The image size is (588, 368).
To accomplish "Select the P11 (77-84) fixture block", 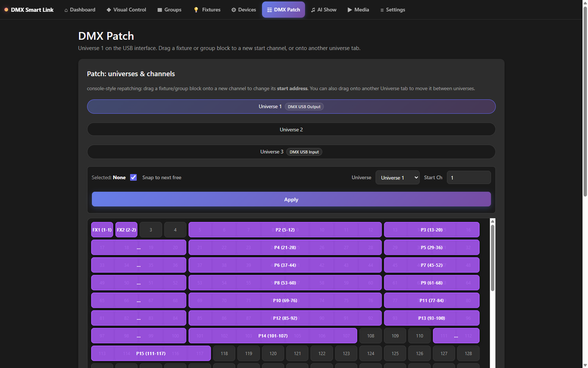I will (432, 300).
